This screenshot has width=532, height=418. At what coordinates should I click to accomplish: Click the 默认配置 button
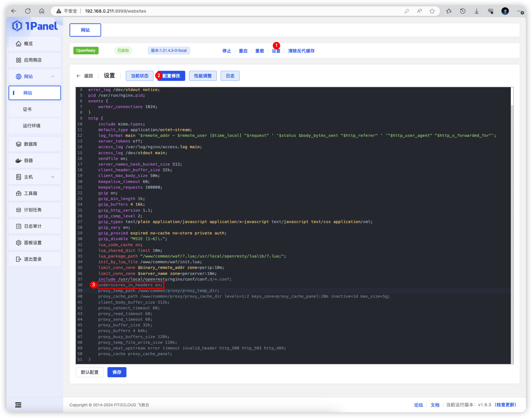click(x=89, y=372)
